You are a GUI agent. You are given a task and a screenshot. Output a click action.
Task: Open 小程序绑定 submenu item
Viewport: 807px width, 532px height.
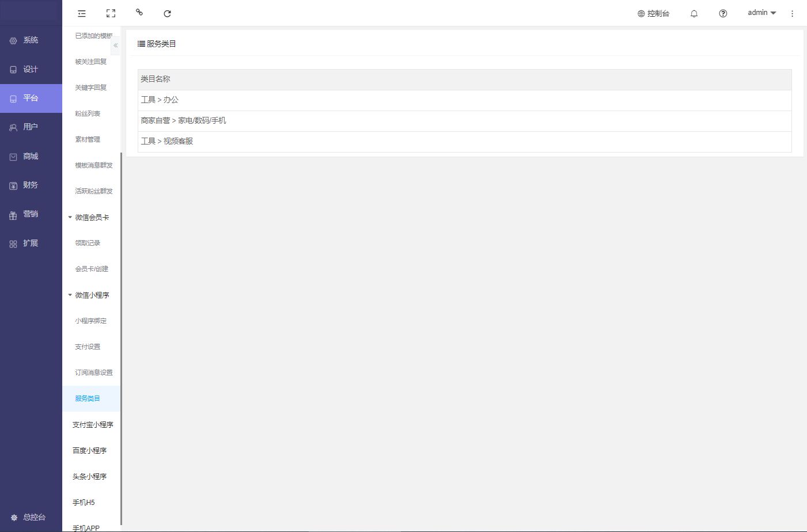[x=90, y=321]
